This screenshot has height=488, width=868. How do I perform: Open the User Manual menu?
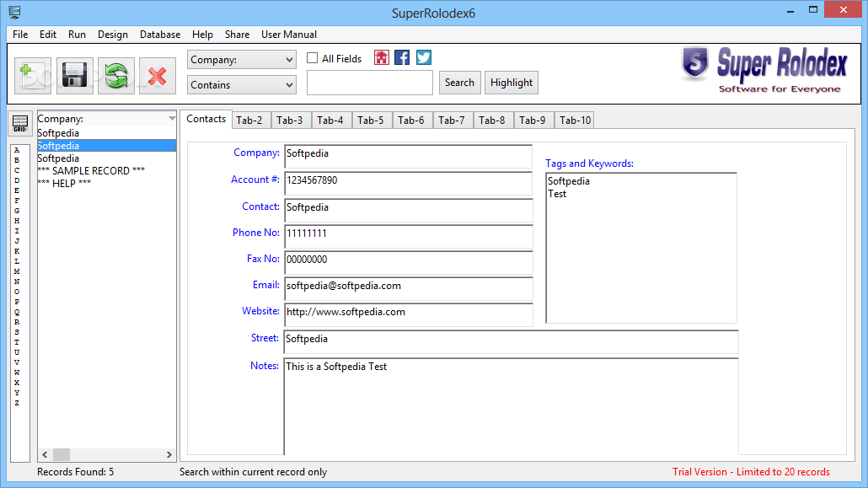coord(289,35)
